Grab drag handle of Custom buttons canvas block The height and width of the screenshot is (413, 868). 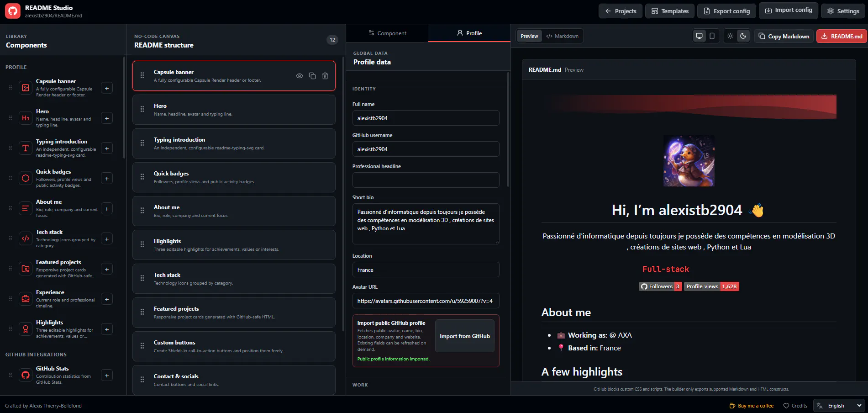[142, 346]
